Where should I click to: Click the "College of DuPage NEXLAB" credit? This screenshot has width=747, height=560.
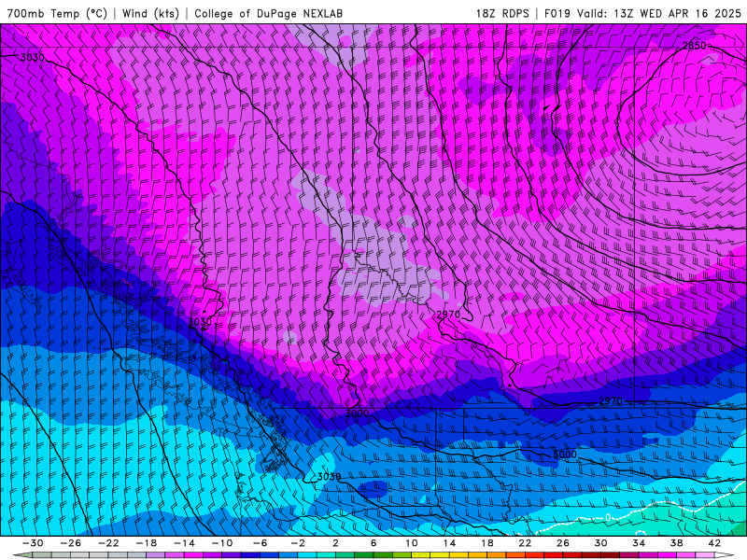[x=268, y=13]
